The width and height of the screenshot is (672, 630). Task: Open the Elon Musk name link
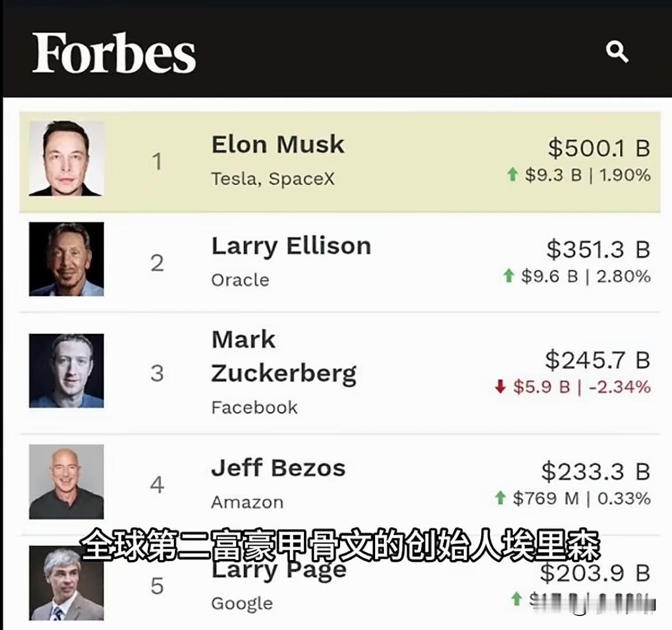coord(278,145)
